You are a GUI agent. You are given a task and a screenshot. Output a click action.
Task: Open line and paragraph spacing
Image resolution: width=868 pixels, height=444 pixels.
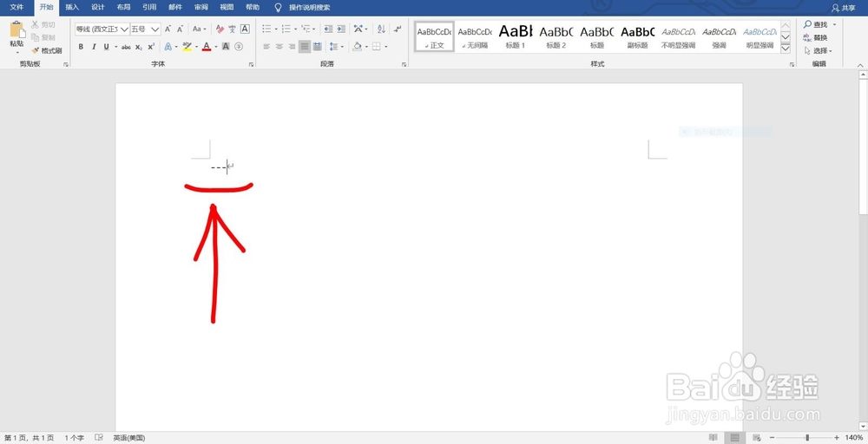pos(334,47)
